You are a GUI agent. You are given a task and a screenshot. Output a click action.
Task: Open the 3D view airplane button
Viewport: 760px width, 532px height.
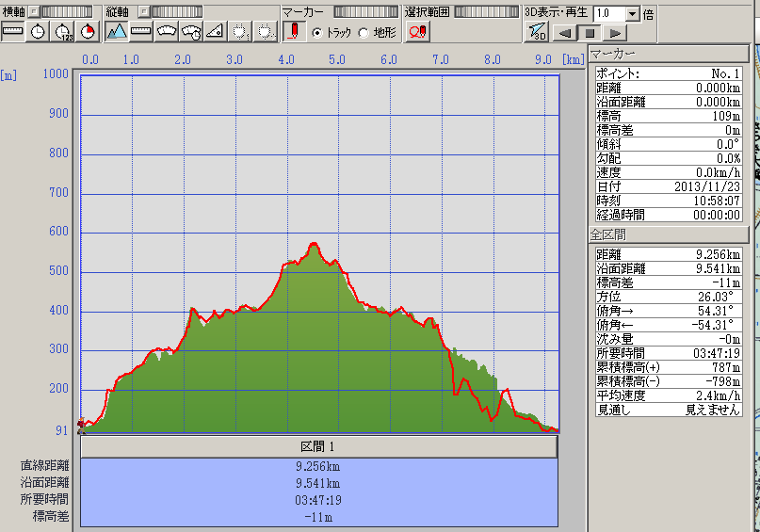coord(537,31)
